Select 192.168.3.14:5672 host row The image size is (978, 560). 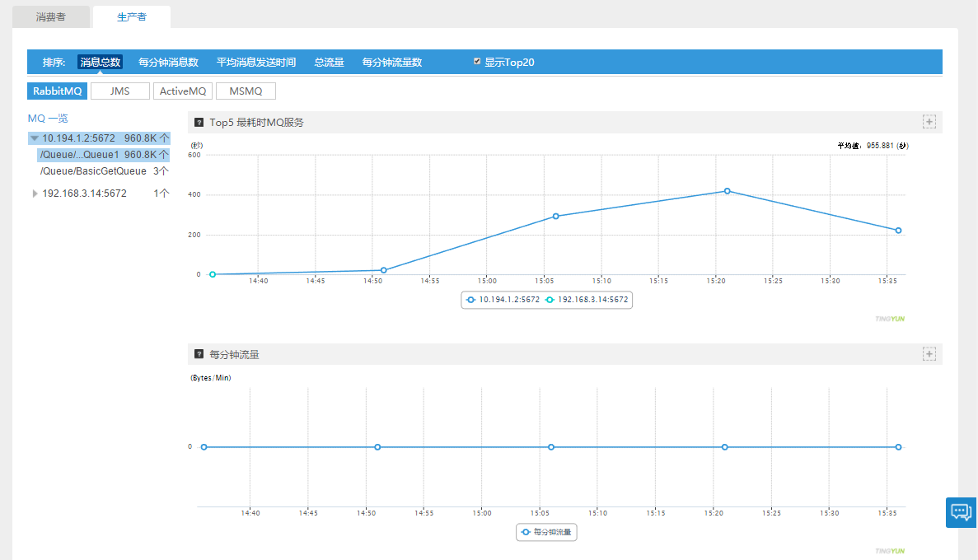(99, 194)
